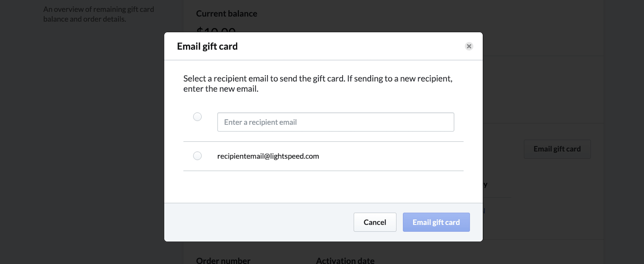The image size is (644, 264).
Task: Click the dimmed background Email gift card button
Action: pos(557,149)
